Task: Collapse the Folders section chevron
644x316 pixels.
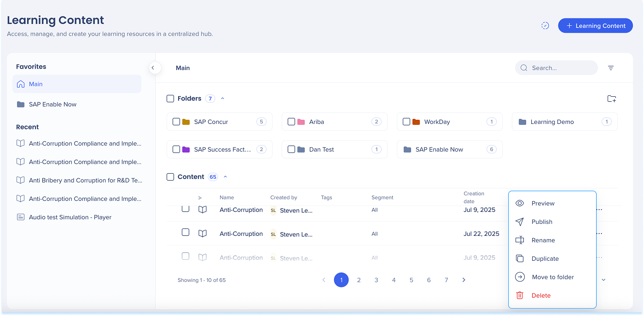Action: coord(223,99)
